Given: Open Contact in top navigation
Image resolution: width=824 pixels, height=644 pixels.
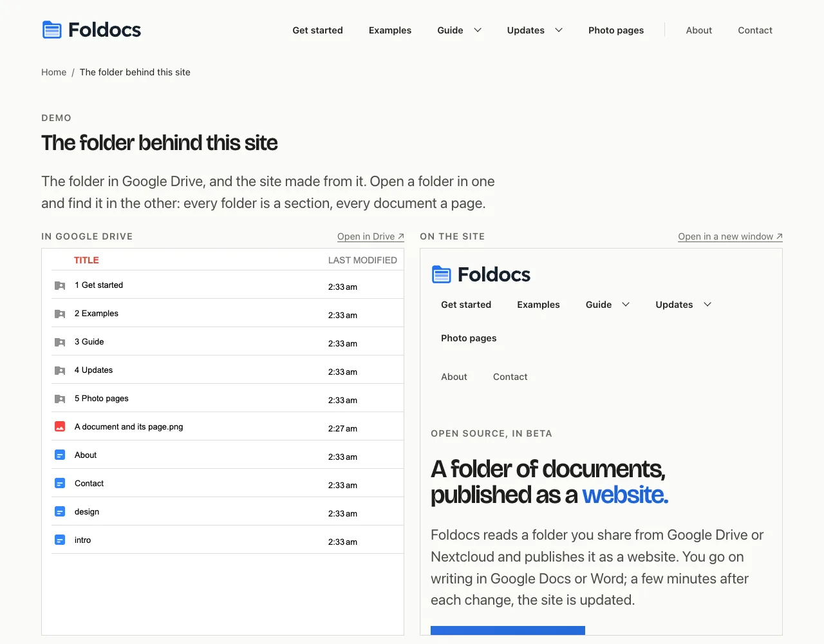Looking at the screenshot, I should (x=755, y=30).
